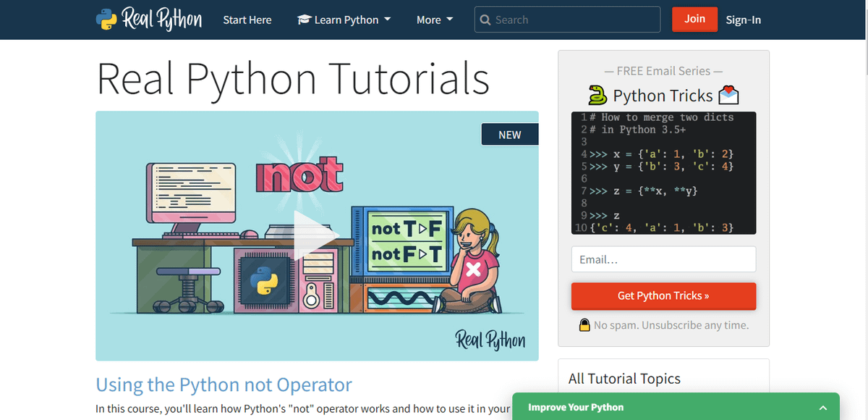Open the not Operator course thumbnail image
The height and width of the screenshot is (420, 868).
pyautogui.click(x=317, y=236)
